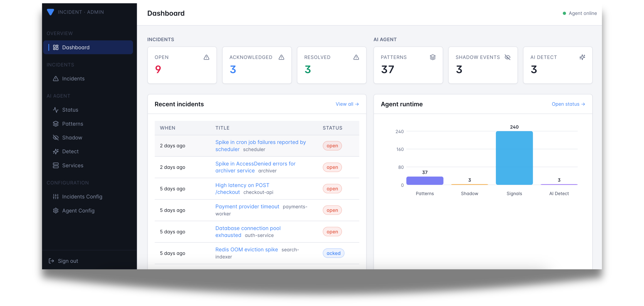The image size is (644, 306).
Task: Click the acked badge on Redis row
Action: click(333, 253)
